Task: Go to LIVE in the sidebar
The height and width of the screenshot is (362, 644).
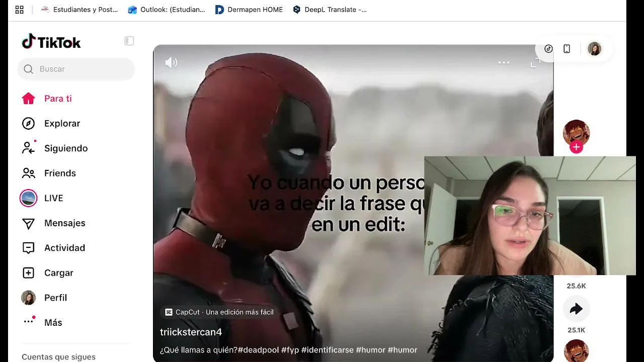Action: click(53, 198)
